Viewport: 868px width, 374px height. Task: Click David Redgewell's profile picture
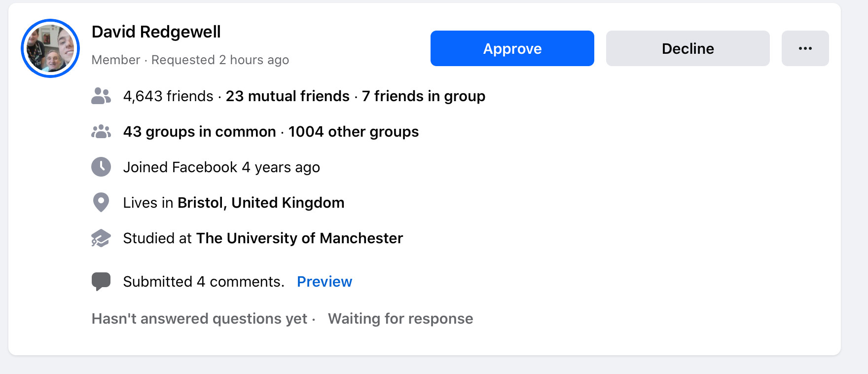(x=50, y=48)
